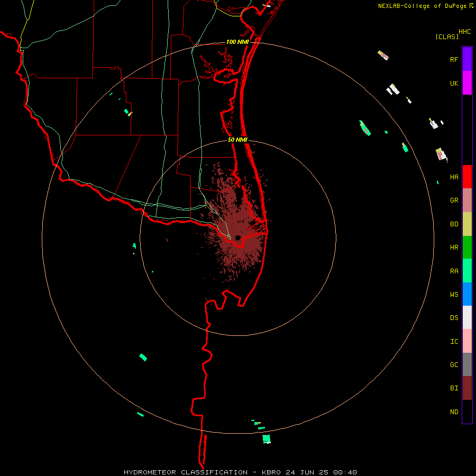Viewport: 476px width, 476px height.
Task: Click the HR legend label
Action: click(x=454, y=248)
